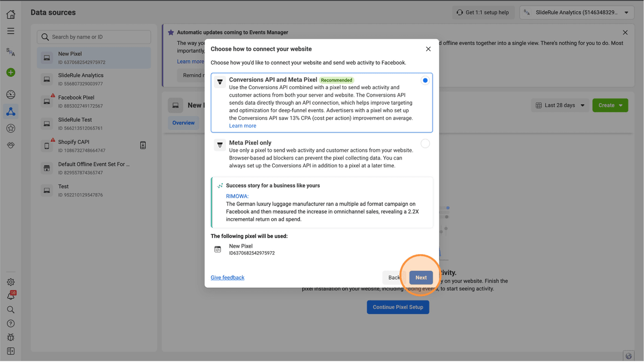Screen dimensions: 644x362
Task: Select the Meta Pixel only radio option
Action: click(425, 143)
